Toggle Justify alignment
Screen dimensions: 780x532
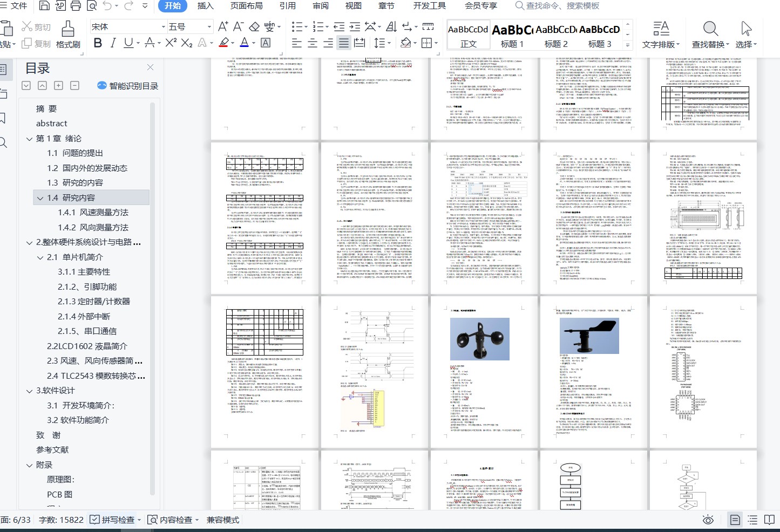tap(344, 43)
